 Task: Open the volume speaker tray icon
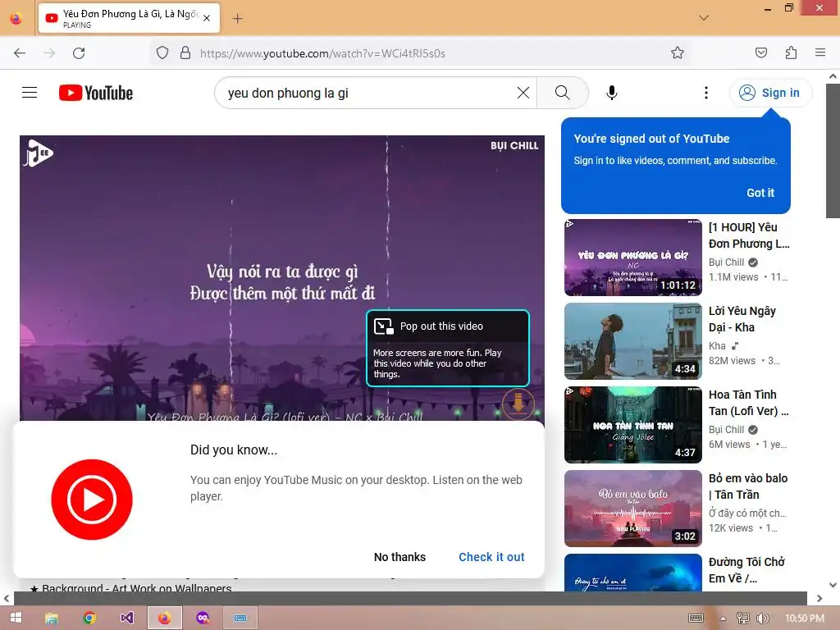[762, 619]
